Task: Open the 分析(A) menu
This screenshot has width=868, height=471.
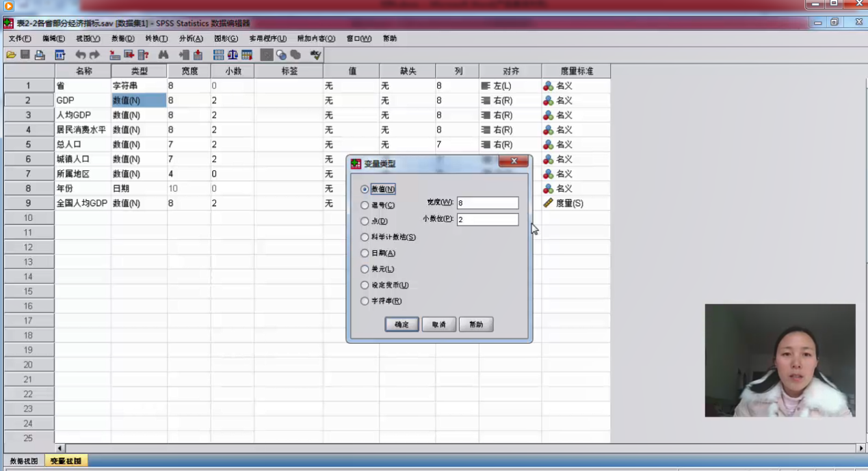Action: coord(191,39)
